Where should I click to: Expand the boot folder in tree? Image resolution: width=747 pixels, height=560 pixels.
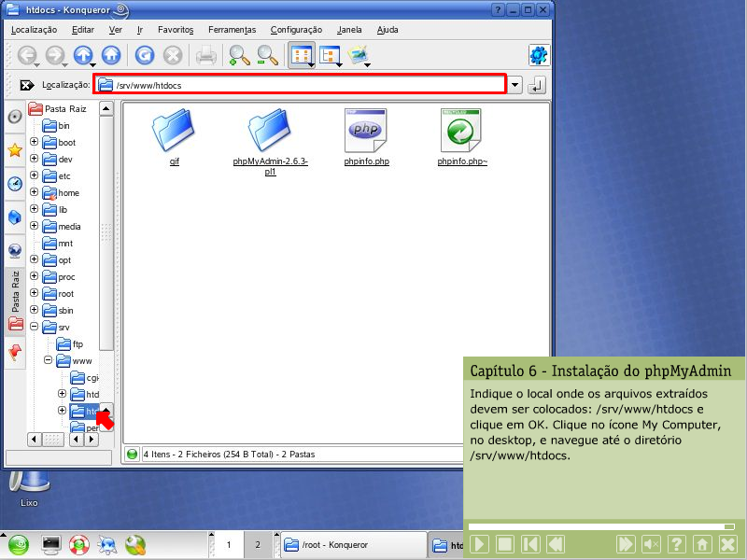(35, 143)
